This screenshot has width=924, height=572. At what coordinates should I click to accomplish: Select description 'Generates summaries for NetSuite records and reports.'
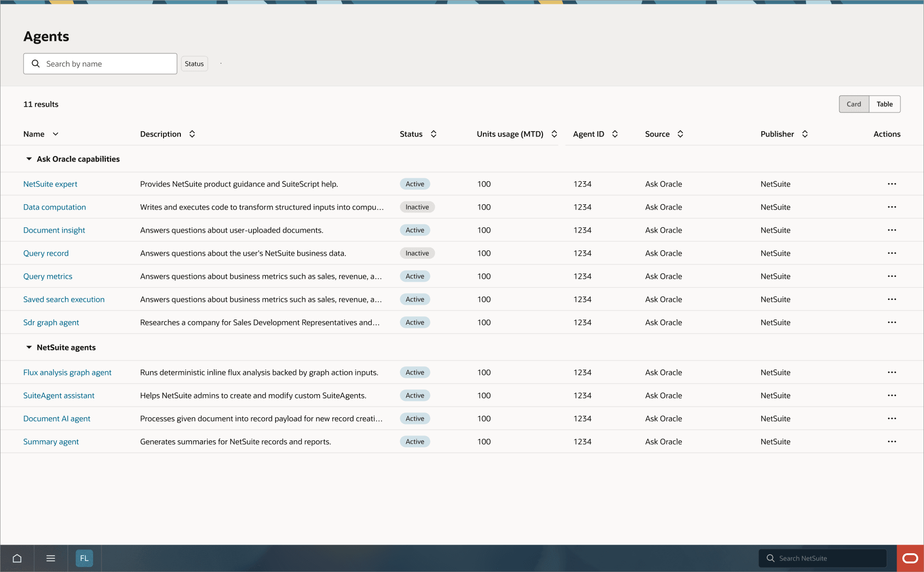tap(236, 442)
